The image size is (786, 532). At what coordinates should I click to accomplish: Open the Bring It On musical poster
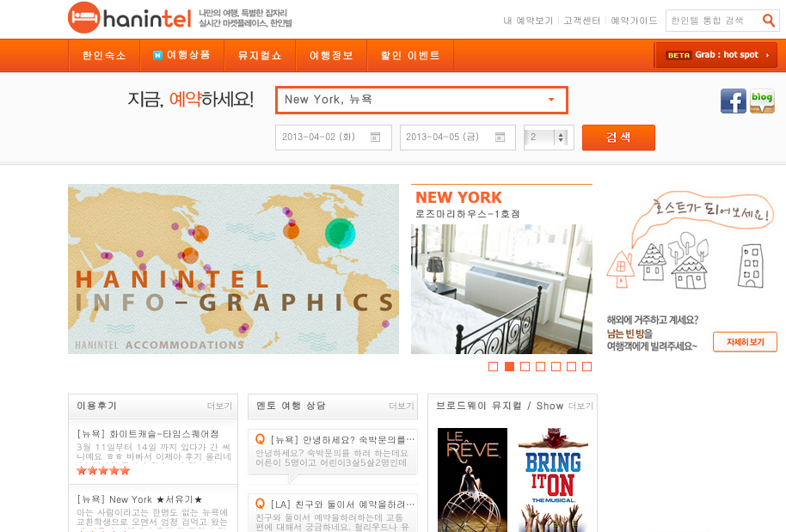554,480
